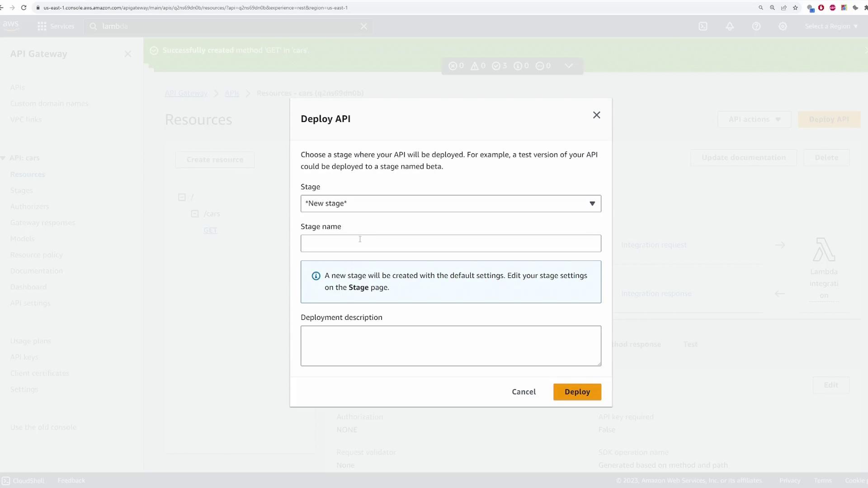Screen dimensions: 868x488
Task: Open the help question mark icon
Action: pyautogui.click(x=756, y=26)
